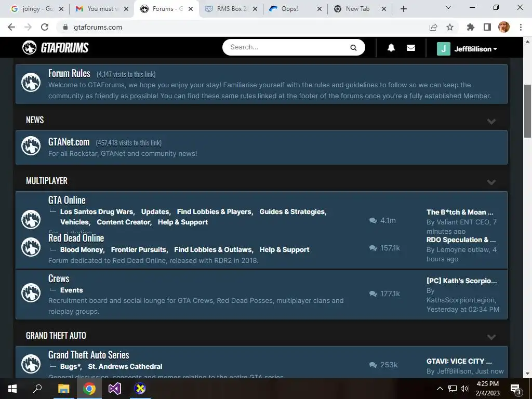Viewport: 532px width, 399px height.
Task: Click the Grand Theft Auto Series forum icon
Action: point(31,363)
